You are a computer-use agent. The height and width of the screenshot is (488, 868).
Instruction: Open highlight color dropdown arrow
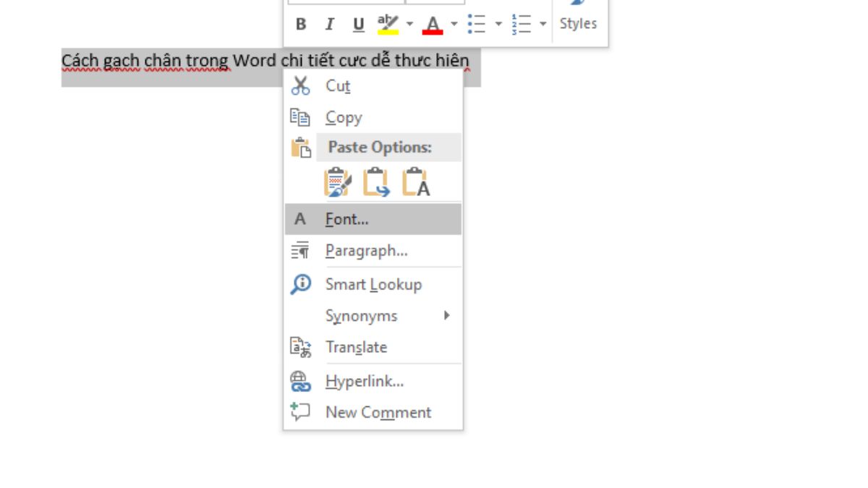pyautogui.click(x=409, y=25)
